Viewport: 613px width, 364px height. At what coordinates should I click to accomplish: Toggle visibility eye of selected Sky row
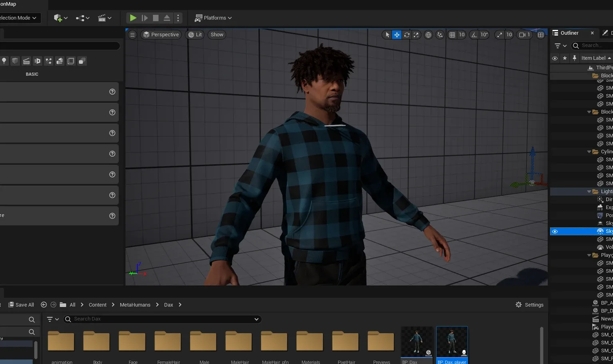pyautogui.click(x=555, y=231)
